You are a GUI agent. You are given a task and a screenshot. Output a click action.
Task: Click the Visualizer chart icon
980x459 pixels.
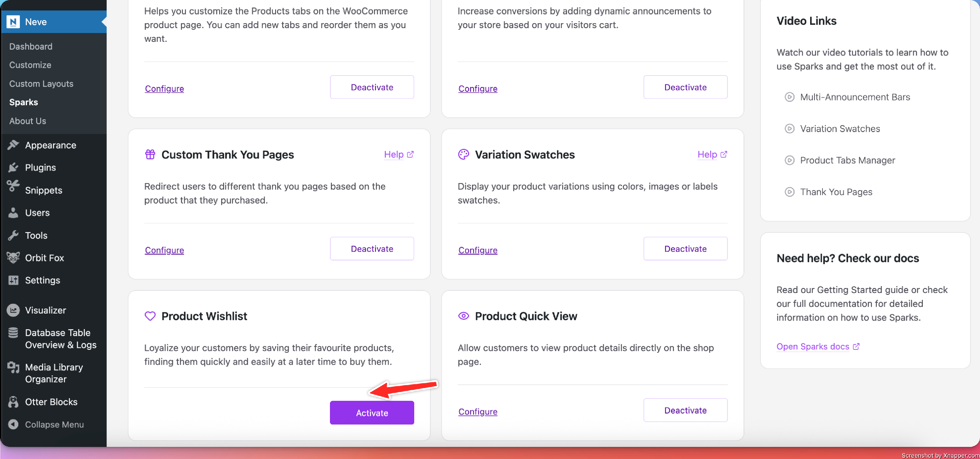[x=13, y=310]
